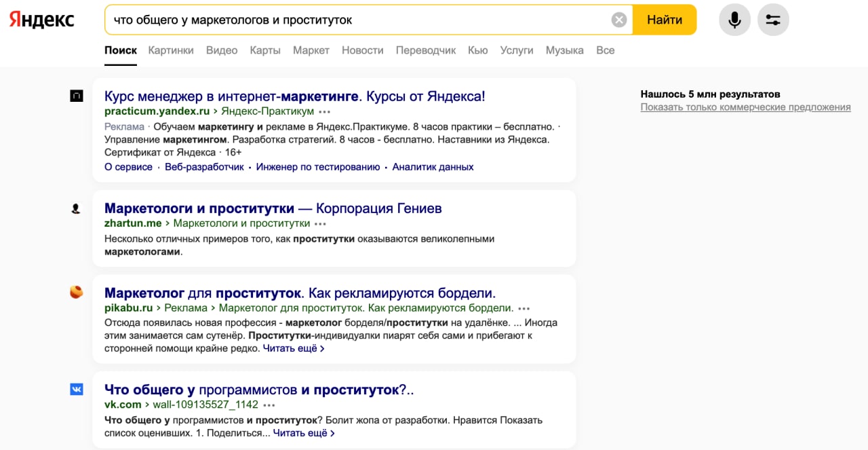
Task: Open the 'Аналитик данных' sitelink
Action: pos(433,167)
